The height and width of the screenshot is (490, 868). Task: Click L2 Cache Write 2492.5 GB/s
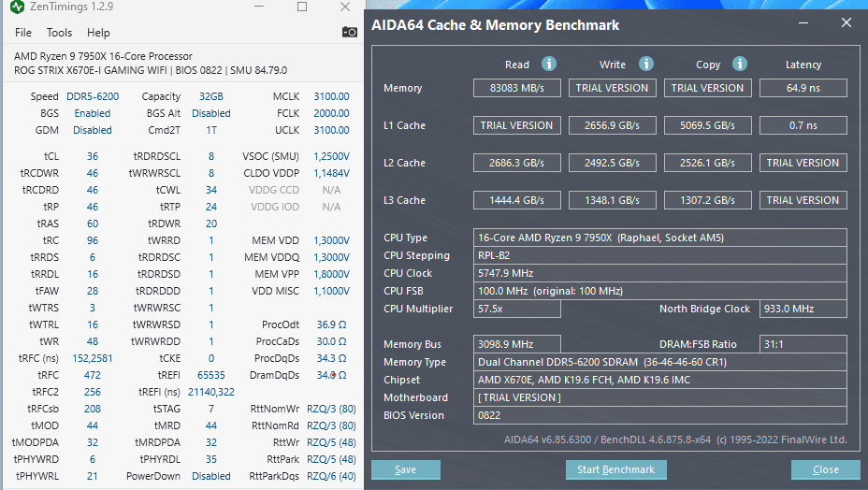pos(613,163)
